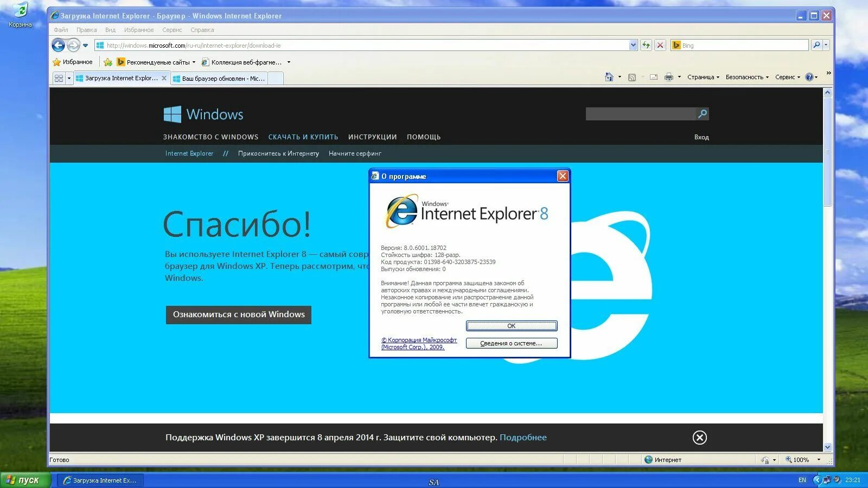Open the Корпорация Майкрософт copyright link
This screenshot has width=868, height=488.
[419, 344]
